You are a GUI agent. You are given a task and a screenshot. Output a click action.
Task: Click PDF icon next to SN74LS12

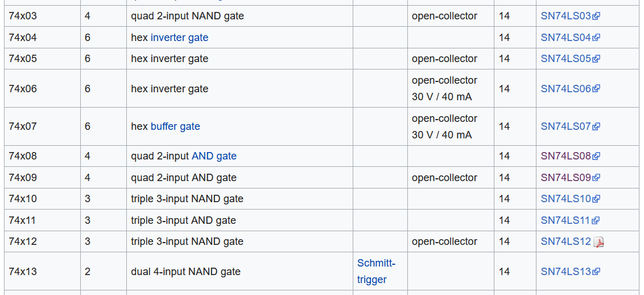[598, 242]
